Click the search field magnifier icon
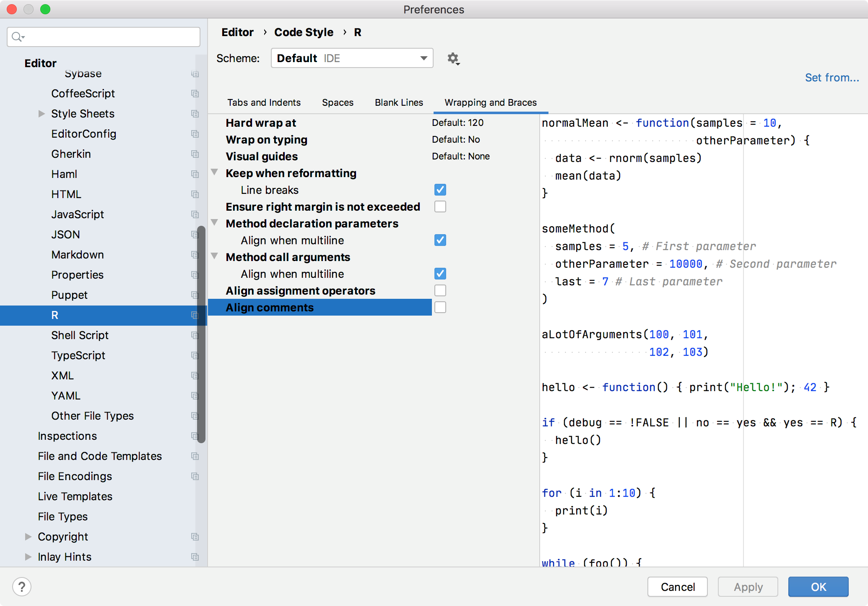Viewport: 868px width, 606px height. (18, 37)
